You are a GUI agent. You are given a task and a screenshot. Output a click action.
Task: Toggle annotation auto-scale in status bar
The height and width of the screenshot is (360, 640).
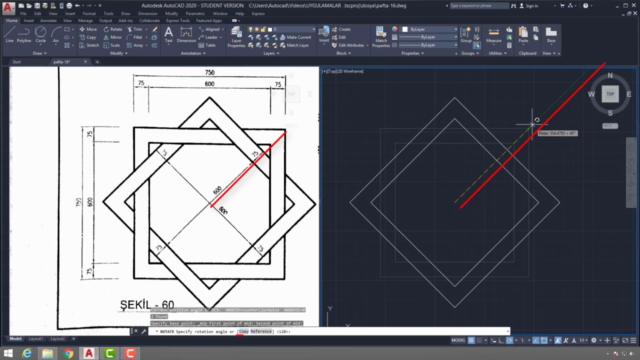click(x=566, y=340)
